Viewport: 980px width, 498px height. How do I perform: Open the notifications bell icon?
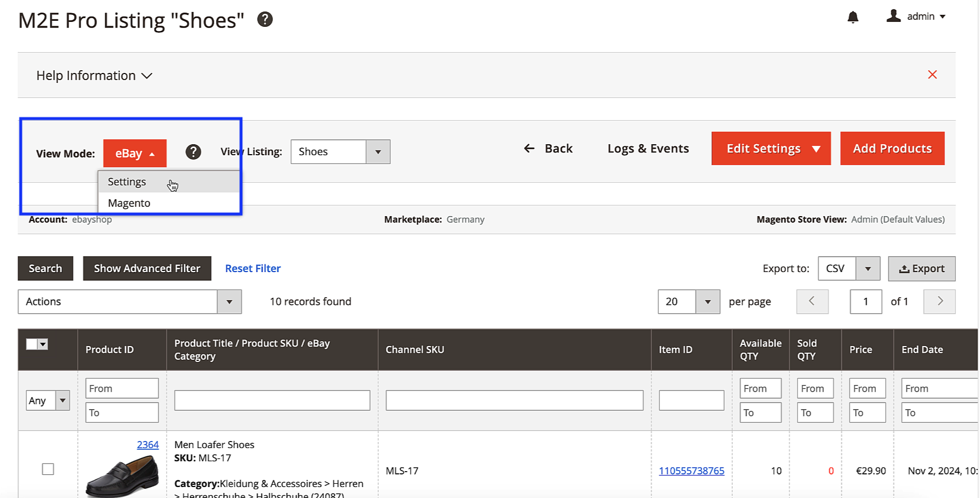tap(853, 18)
